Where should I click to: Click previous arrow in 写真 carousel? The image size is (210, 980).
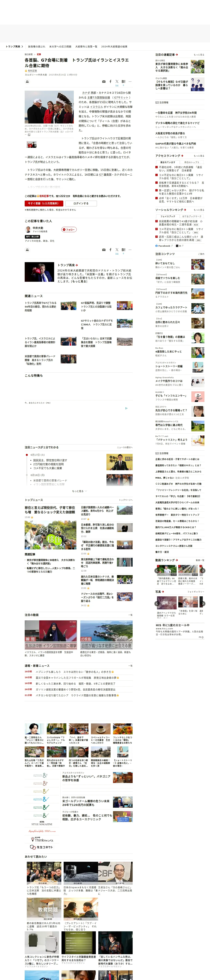point(157,604)
